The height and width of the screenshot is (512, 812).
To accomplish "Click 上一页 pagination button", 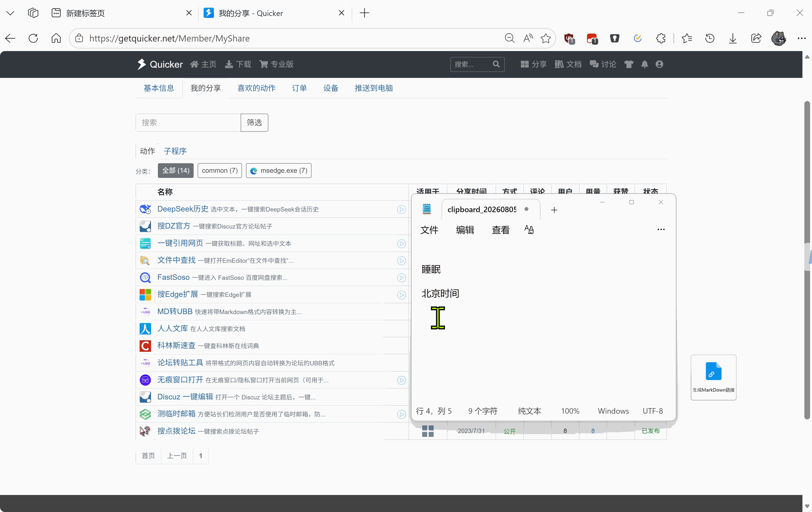I will pos(177,456).
